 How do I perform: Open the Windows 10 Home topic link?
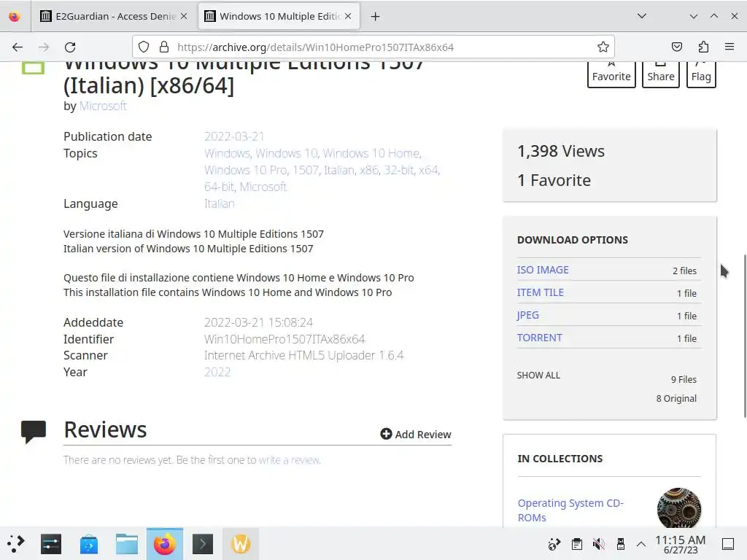click(x=371, y=153)
